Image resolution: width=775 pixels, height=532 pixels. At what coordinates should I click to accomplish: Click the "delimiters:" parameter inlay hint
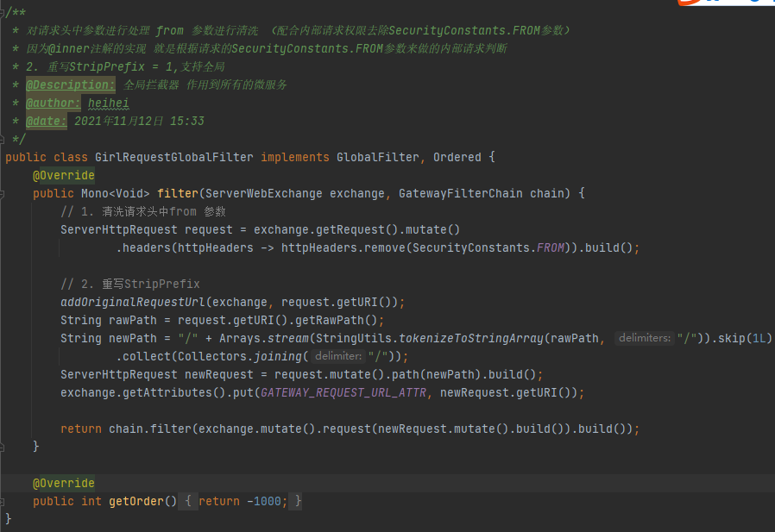coord(645,338)
